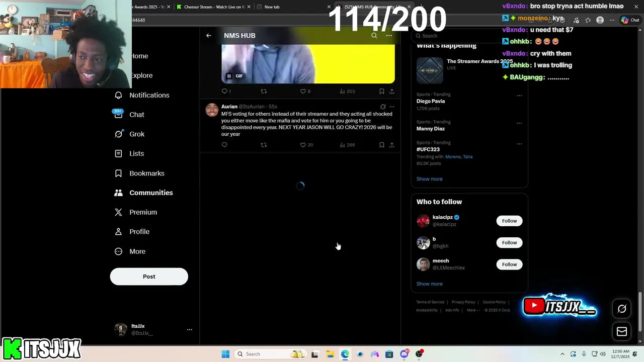Open File Explorer from taskbar
This screenshot has height=362, width=644.
330,354
